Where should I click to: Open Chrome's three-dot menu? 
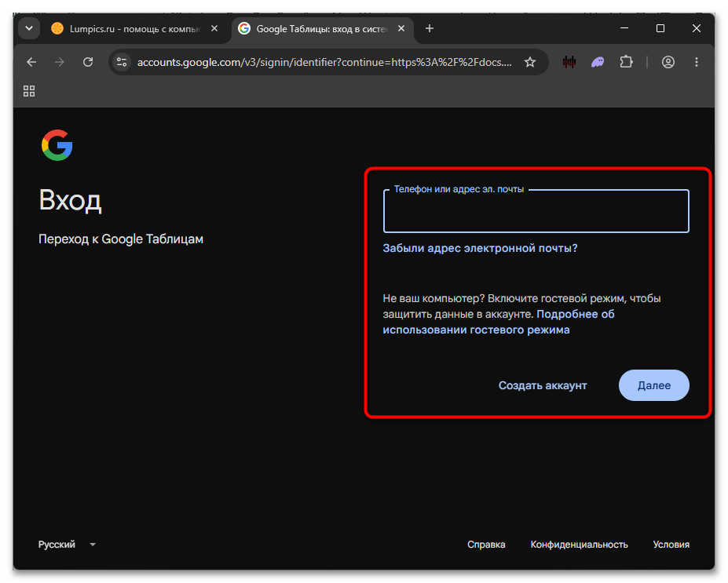coord(697,62)
